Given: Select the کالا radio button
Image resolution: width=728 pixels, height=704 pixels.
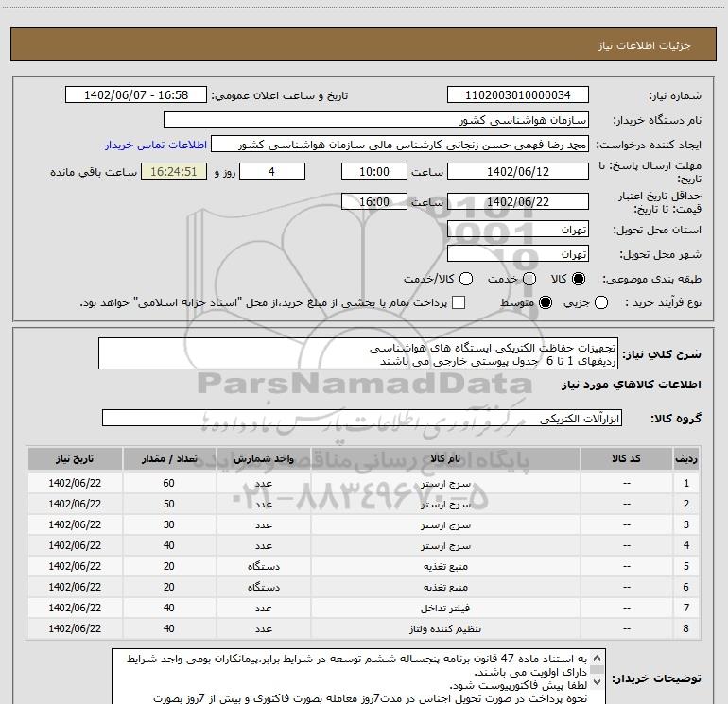Looking at the screenshot, I should [x=579, y=279].
